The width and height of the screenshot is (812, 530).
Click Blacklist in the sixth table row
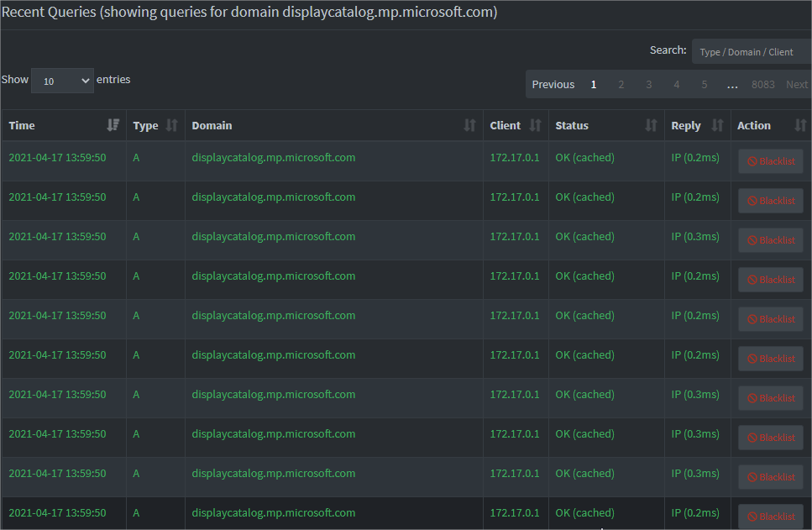pos(771,359)
